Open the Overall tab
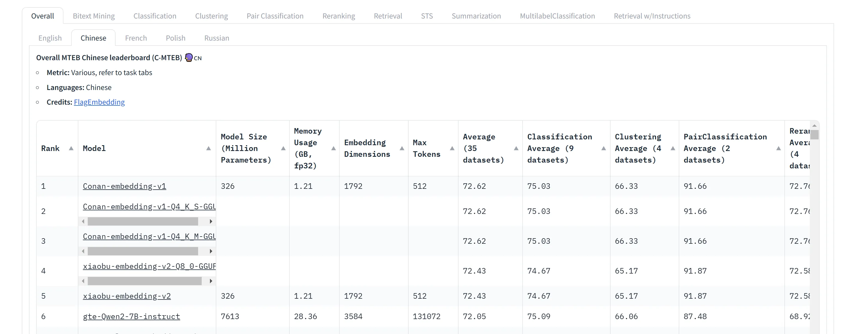Viewport: 868px width, 334px height. click(42, 16)
